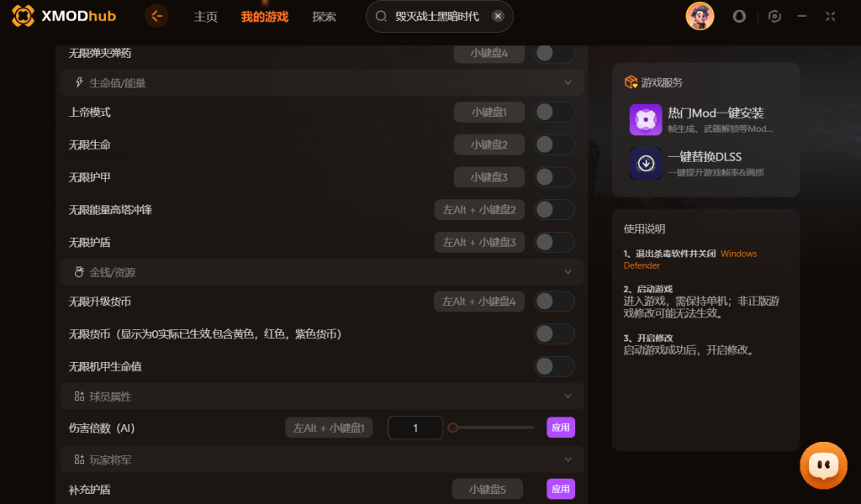This screenshot has width=861, height=504.
Task: Clear the search box with the X icon
Action: [x=498, y=16]
